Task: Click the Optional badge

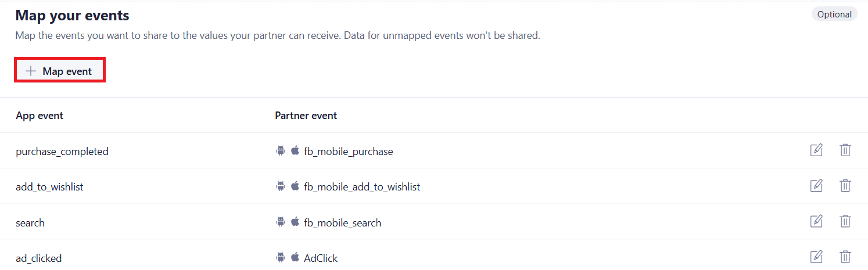Action: (x=834, y=15)
